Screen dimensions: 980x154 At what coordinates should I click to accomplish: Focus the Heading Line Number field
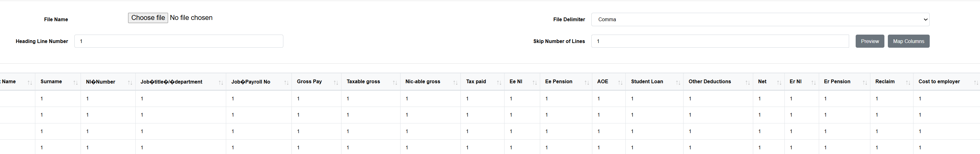point(178,41)
